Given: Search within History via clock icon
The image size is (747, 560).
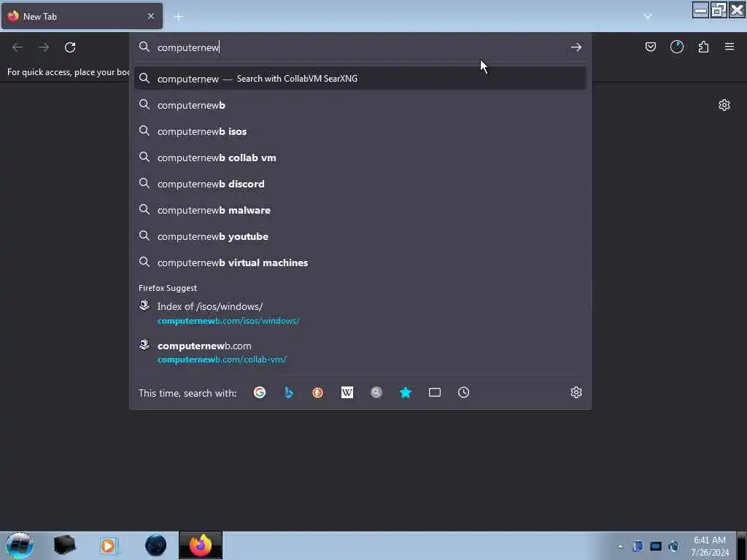Looking at the screenshot, I should (x=463, y=392).
